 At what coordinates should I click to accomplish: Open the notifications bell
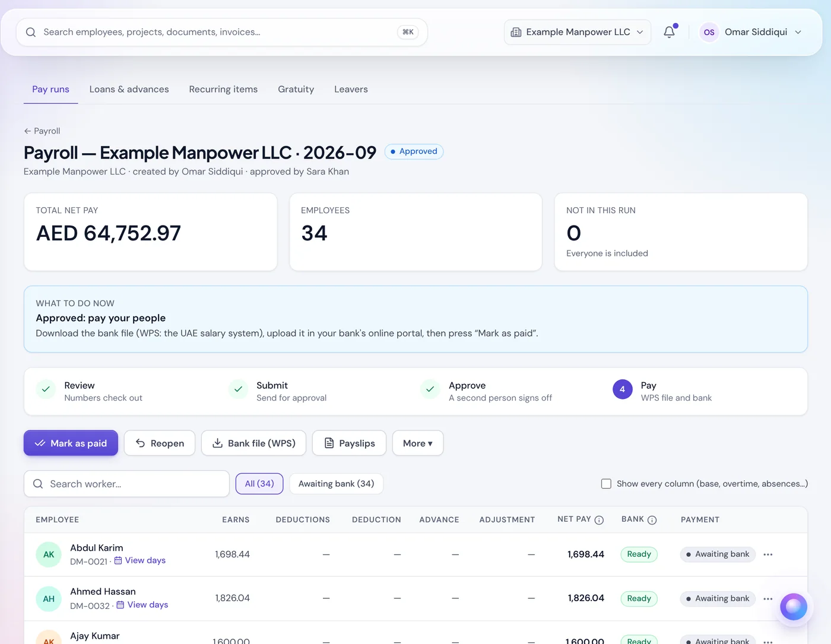[669, 32]
